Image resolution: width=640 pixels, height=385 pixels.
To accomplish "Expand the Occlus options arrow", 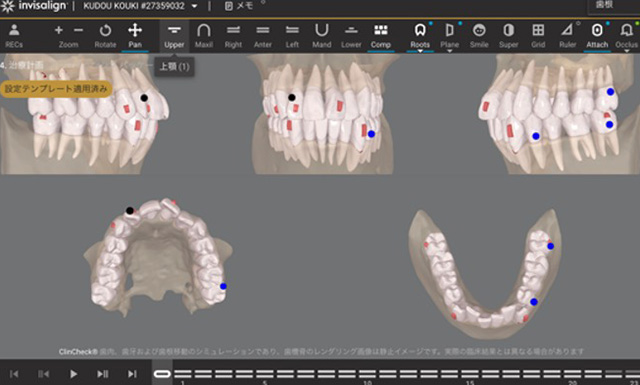I will tap(627, 51).
